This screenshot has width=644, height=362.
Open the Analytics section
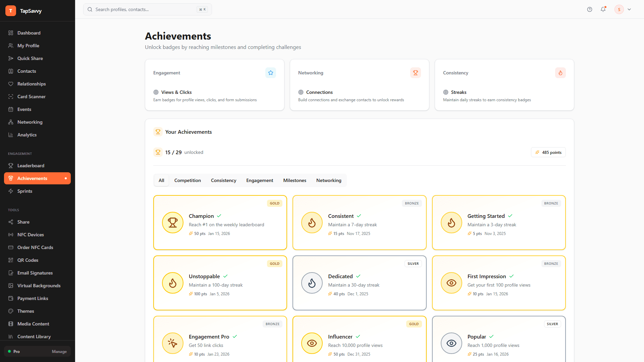[27, 135]
